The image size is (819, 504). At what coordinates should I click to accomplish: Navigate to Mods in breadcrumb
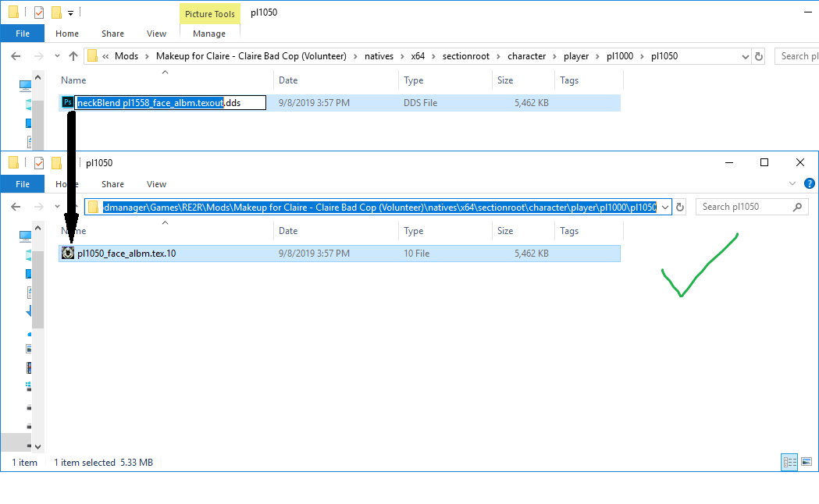[x=126, y=56]
